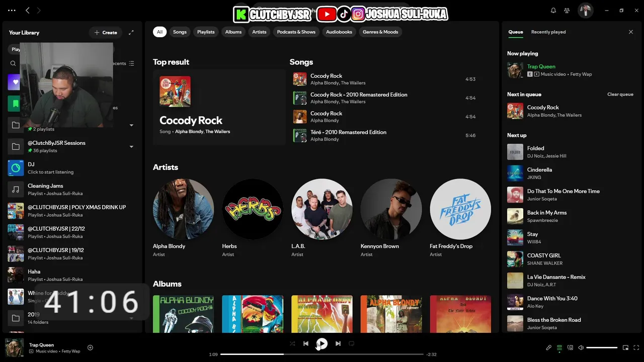Open the @CLUTCHBYJSR | POLY XMAS DRINK UP playlist
Viewport: 644px width, 362px height.
click(72, 211)
